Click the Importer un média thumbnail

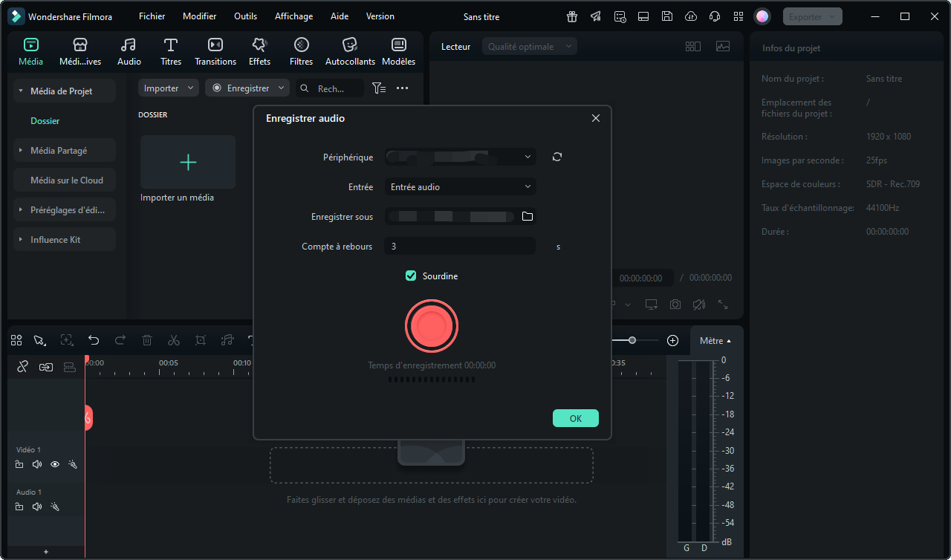(x=188, y=162)
